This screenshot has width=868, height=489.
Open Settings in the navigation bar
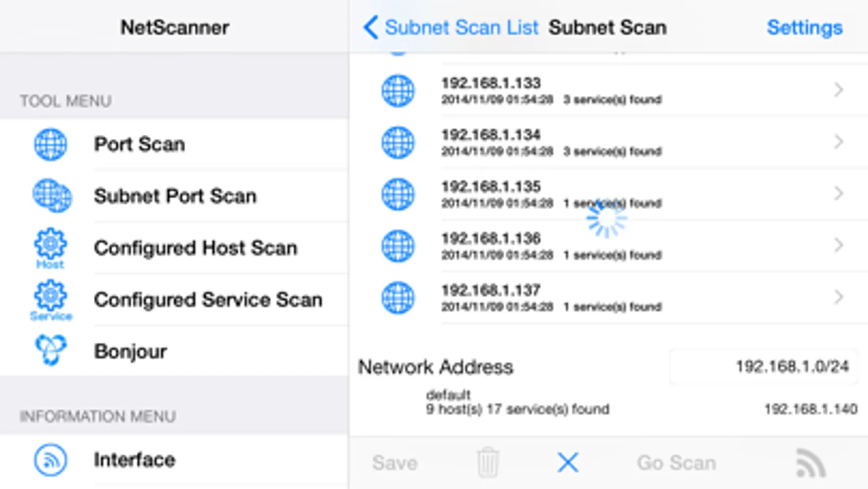(804, 27)
